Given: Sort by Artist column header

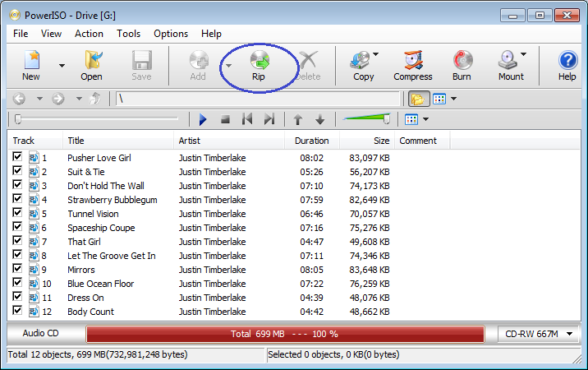Looking at the screenshot, I should pos(229,141).
